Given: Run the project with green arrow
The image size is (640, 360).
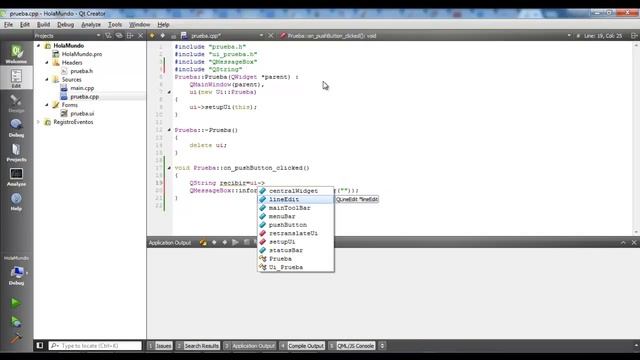Looking at the screenshot, I should click(16, 303).
